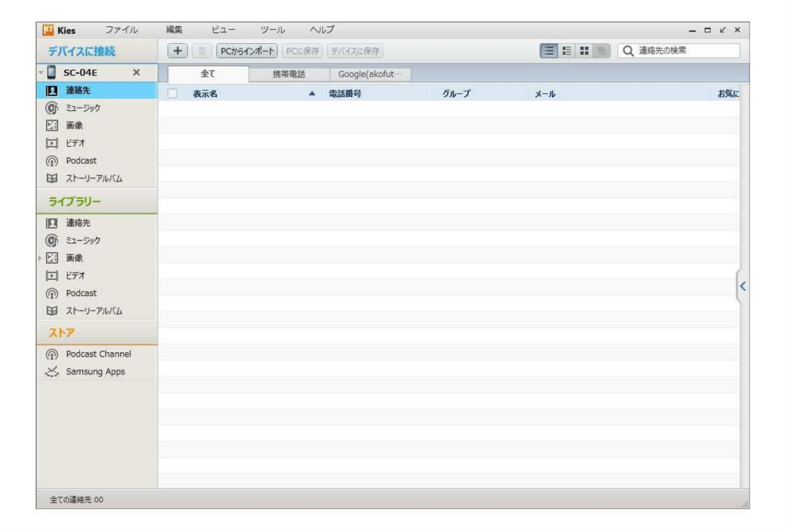This screenshot has width=787, height=532.
Task: Switch to the thumbnail grid view icon
Action: coord(584,51)
